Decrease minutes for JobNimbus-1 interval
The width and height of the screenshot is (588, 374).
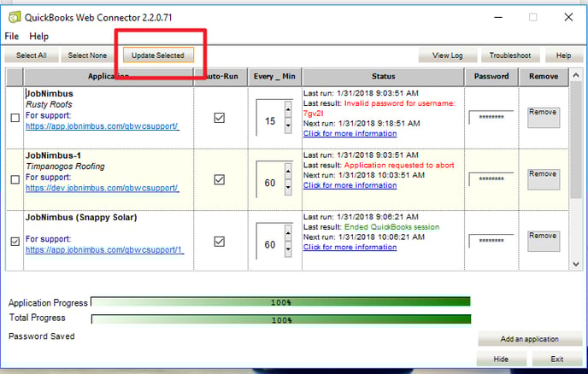(288, 188)
